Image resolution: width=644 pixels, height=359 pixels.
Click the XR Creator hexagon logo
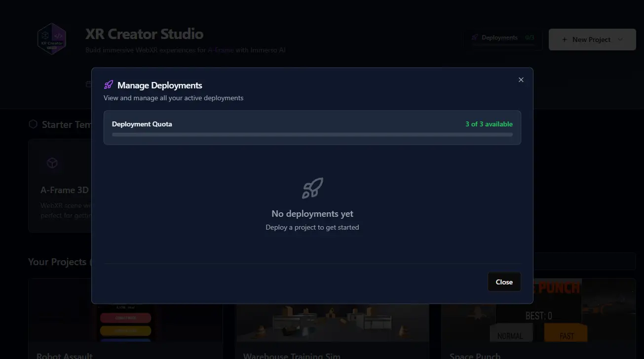(52, 39)
